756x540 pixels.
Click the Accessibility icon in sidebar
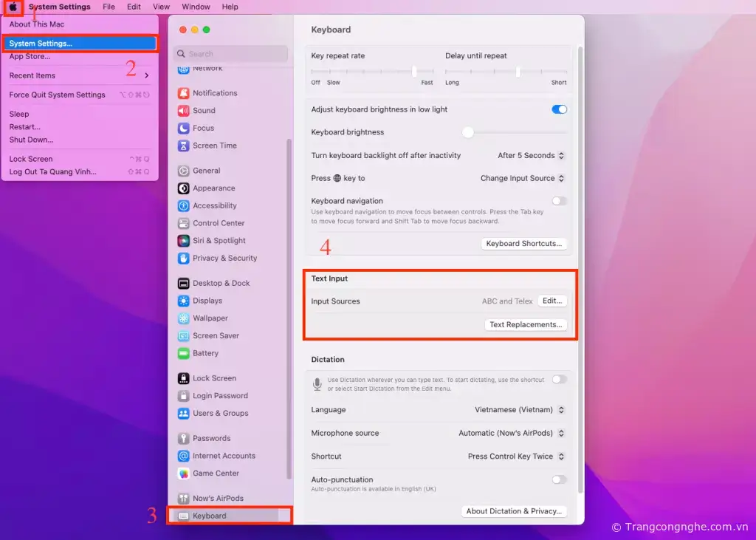(184, 205)
